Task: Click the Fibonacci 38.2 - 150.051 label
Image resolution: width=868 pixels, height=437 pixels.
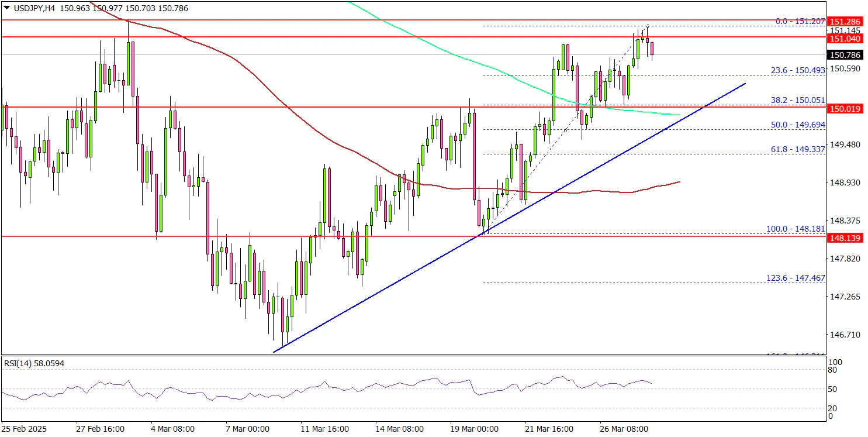Action: (797, 100)
